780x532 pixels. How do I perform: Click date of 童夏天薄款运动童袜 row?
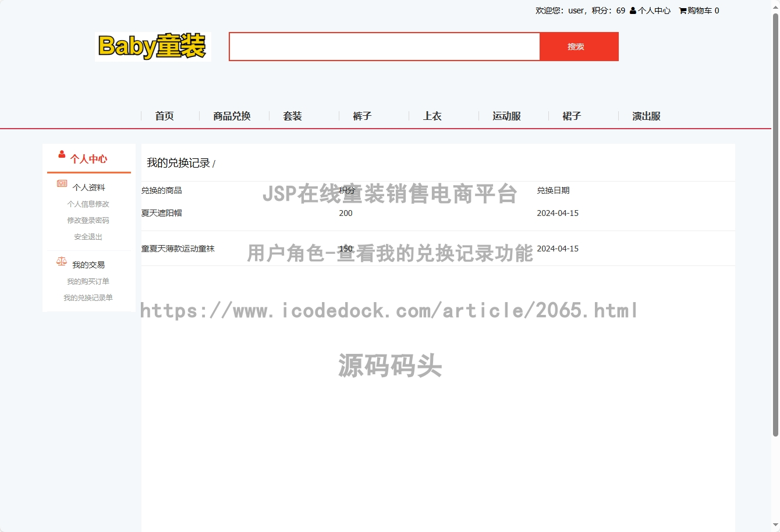click(x=558, y=249)
